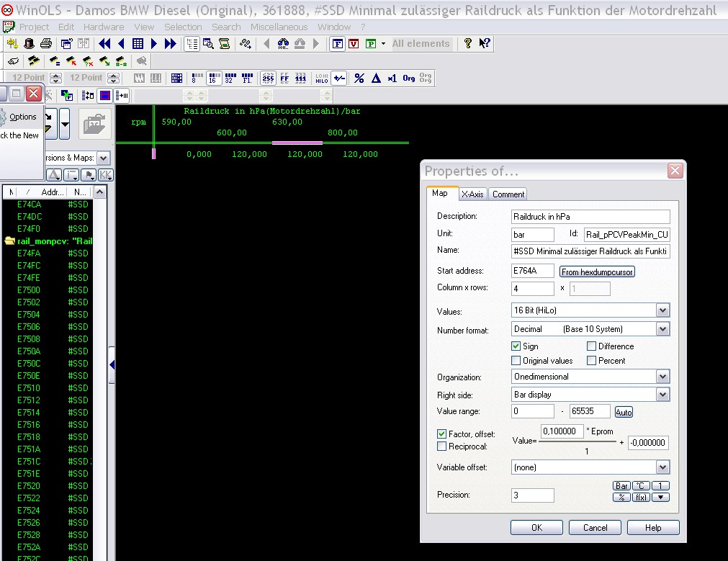Screen dimensions: 728x561
Task: Enable the Difference checkbox
Action: [591, 346]
